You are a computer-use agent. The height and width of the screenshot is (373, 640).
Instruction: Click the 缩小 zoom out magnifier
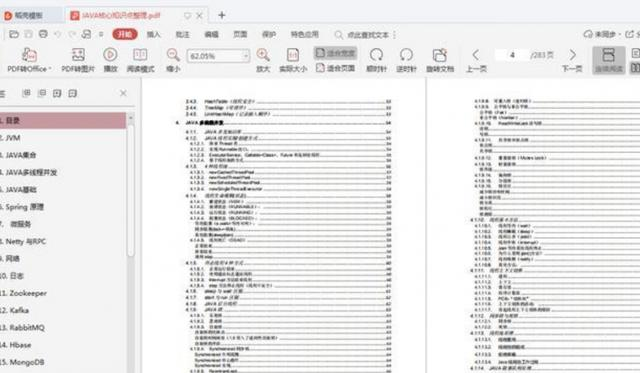(173, 60)
